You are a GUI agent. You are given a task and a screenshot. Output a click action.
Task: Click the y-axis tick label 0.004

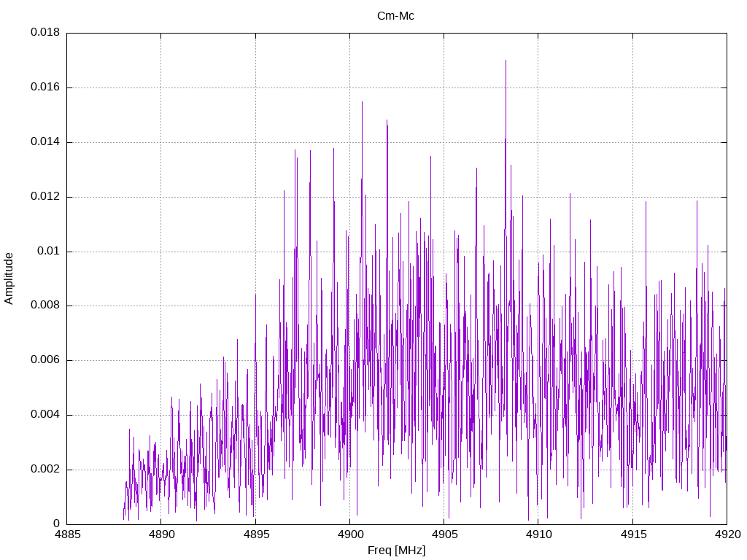coord(45,415)
